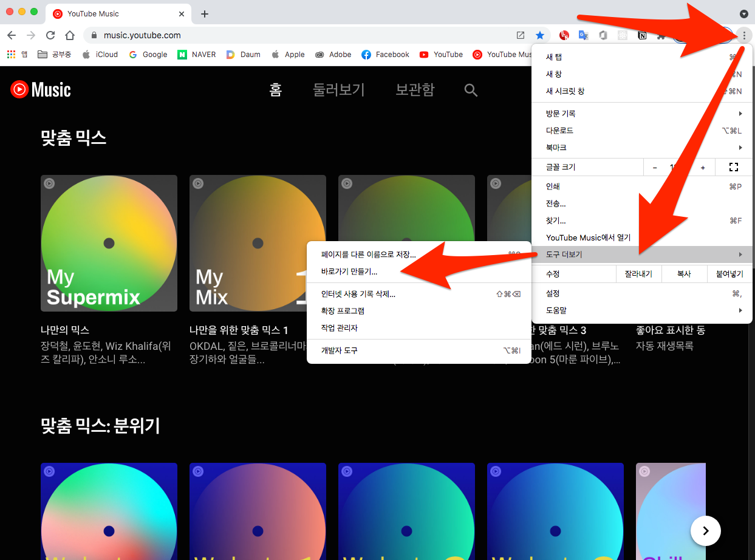Open the NAVER bookmark

(x=197, y=54)
